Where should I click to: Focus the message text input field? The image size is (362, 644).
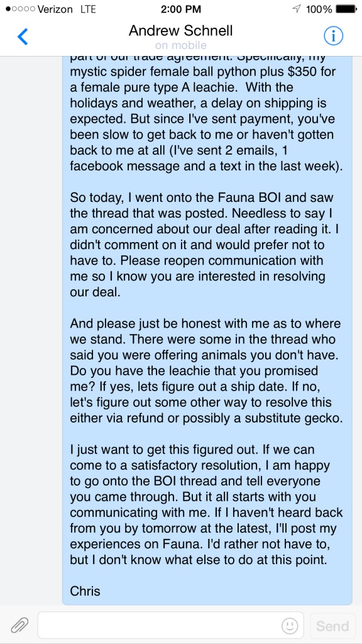[171, 626]
